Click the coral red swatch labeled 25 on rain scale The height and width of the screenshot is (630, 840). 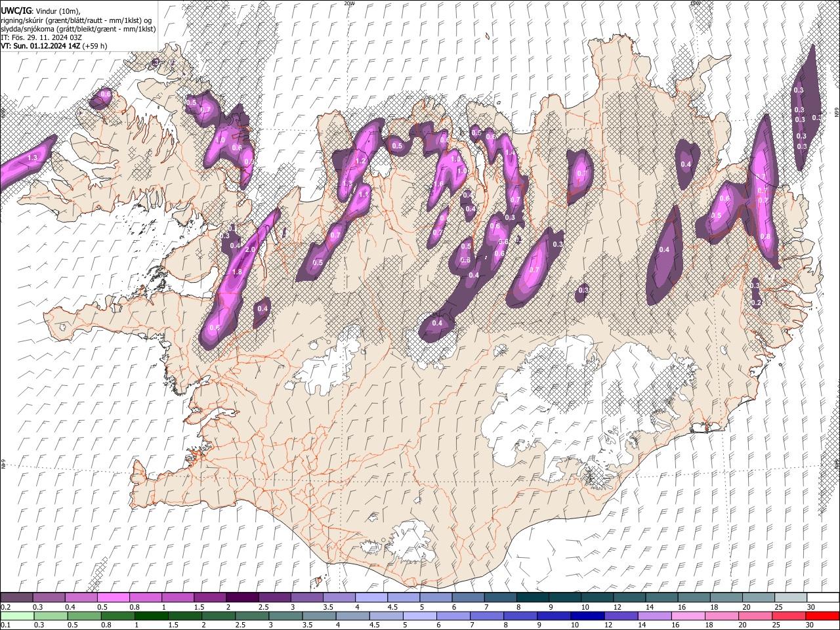point(788,616)
